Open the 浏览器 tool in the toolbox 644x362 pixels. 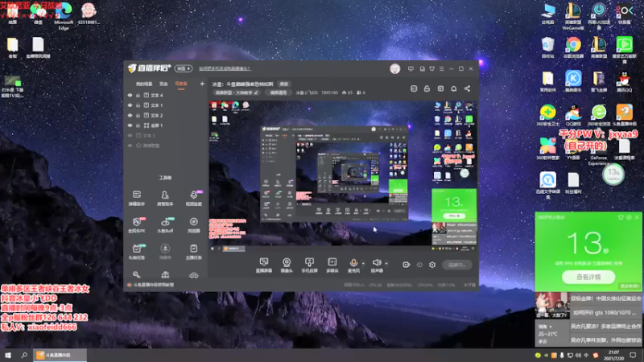193,225
